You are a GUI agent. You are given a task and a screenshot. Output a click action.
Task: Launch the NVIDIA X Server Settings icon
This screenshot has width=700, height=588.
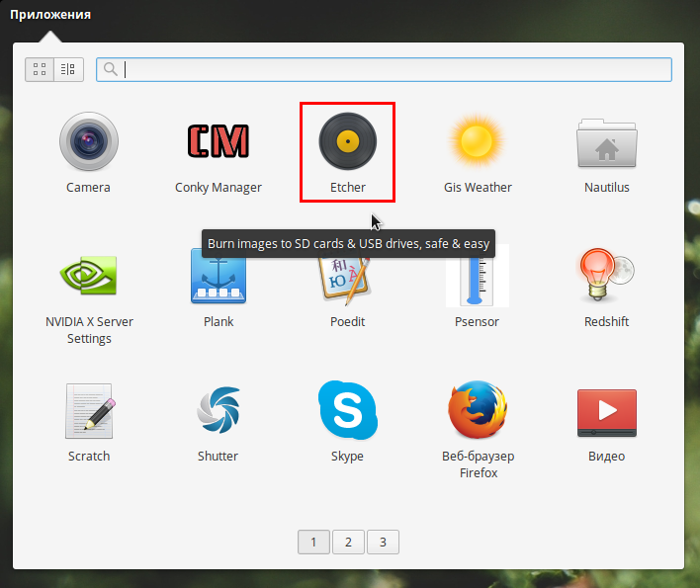(89, 276)
